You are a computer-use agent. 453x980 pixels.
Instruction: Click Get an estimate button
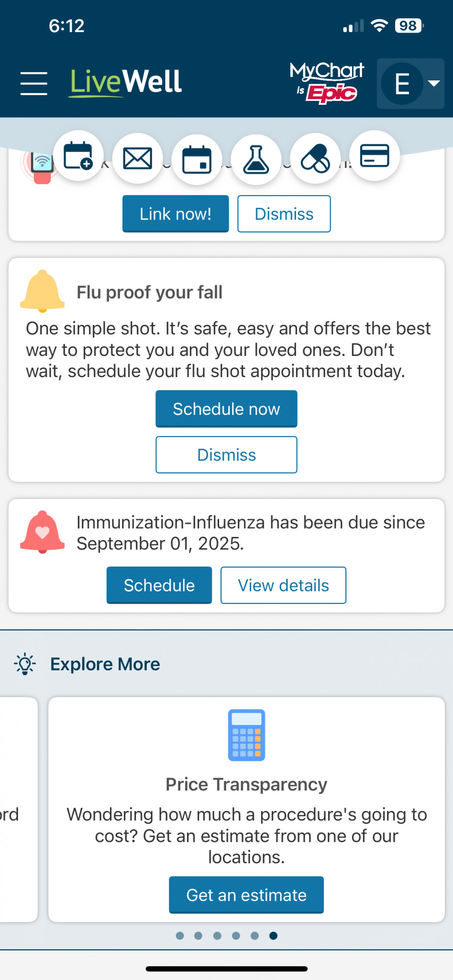246,895
